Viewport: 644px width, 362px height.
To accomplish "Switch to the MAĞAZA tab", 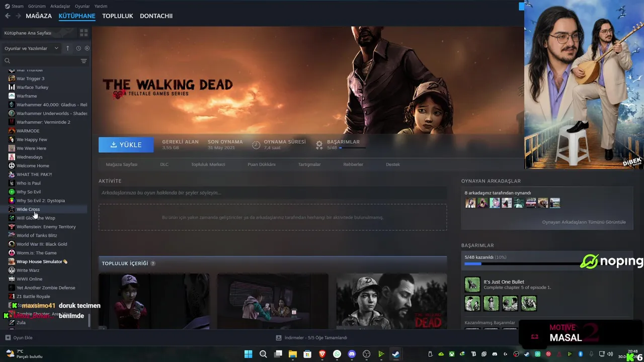I will point(39,16).
